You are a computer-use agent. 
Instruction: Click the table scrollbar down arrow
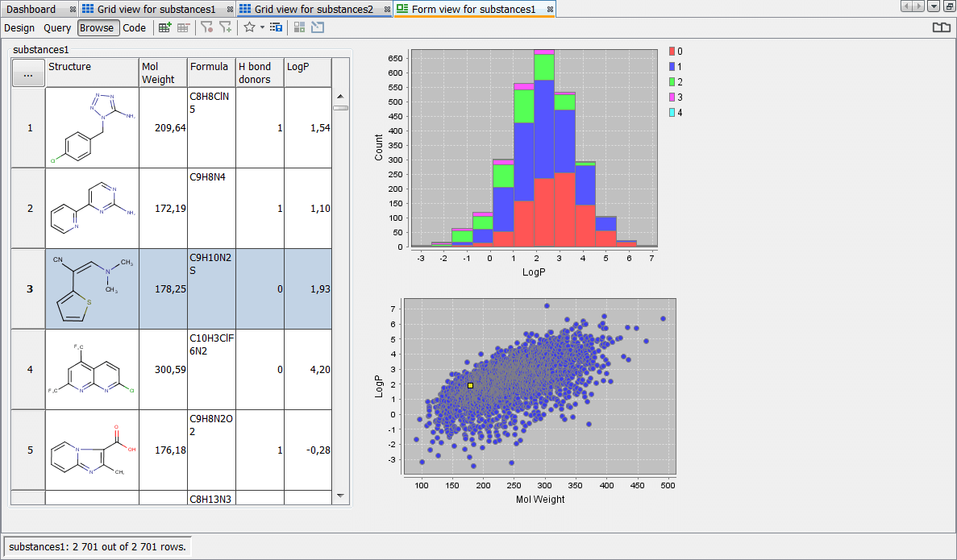pyautogui.click(x=340, y=496)
